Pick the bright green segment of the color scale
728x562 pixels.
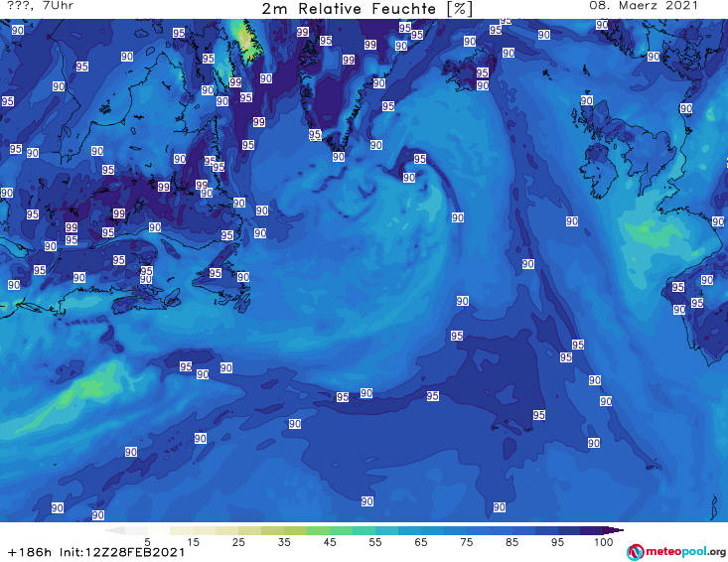pos(318,530)
